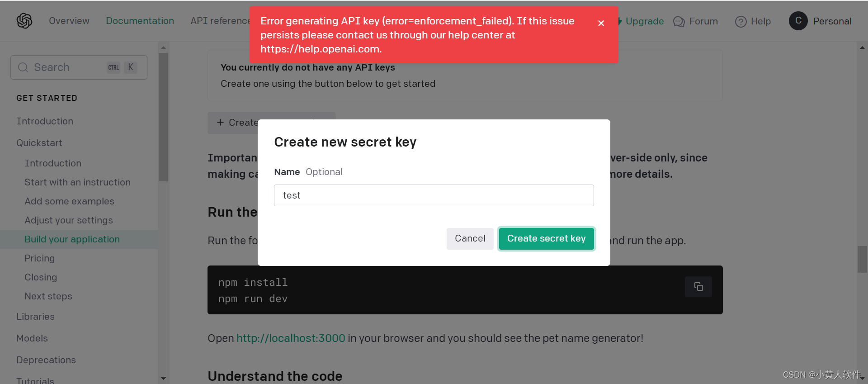The width and height of the screenshot is (868, 384).
Task: Select Documentation in the top navigation
Action: (x=140, y=21)
